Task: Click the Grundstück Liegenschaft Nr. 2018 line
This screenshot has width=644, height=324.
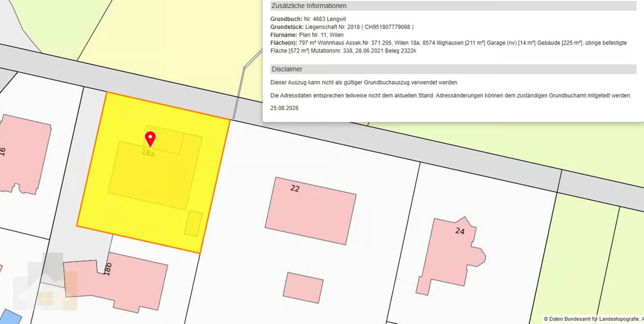Action: tap(342, 27)
